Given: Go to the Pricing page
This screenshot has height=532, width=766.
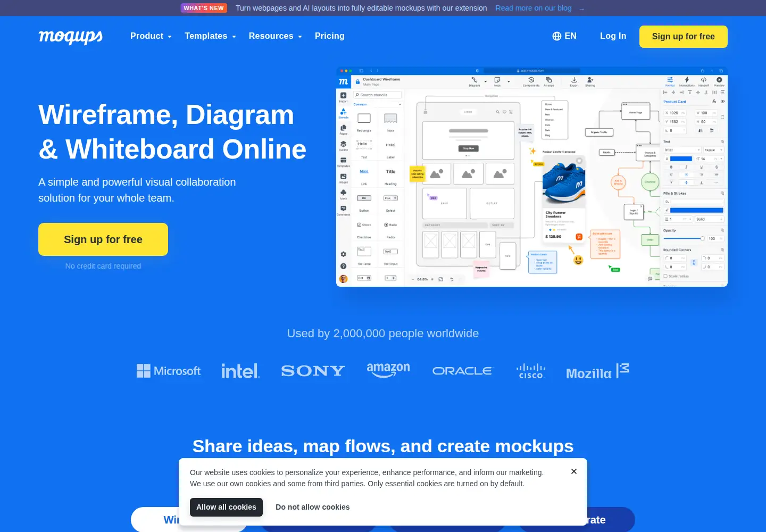Looking at the screenshot, I should (330, 36).
